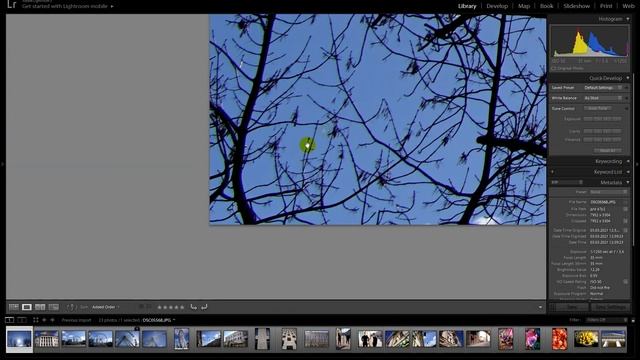The width and height of the screenshot is (640, 360).
Task: Adjust the Exposure quick develop buttons
Action: tap(602, 119)
